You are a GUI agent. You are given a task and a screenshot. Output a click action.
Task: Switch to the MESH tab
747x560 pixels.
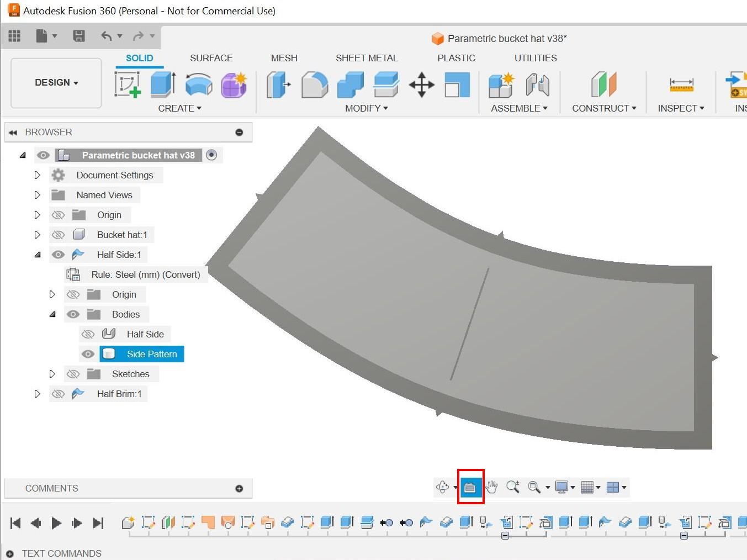tap(284, 58)
